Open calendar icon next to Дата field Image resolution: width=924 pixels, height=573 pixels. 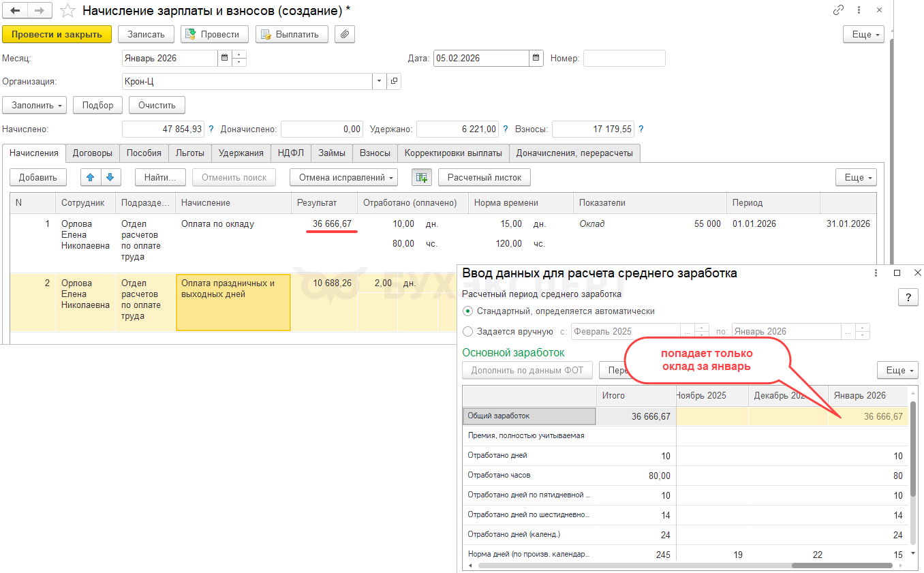tap(536, 59)
